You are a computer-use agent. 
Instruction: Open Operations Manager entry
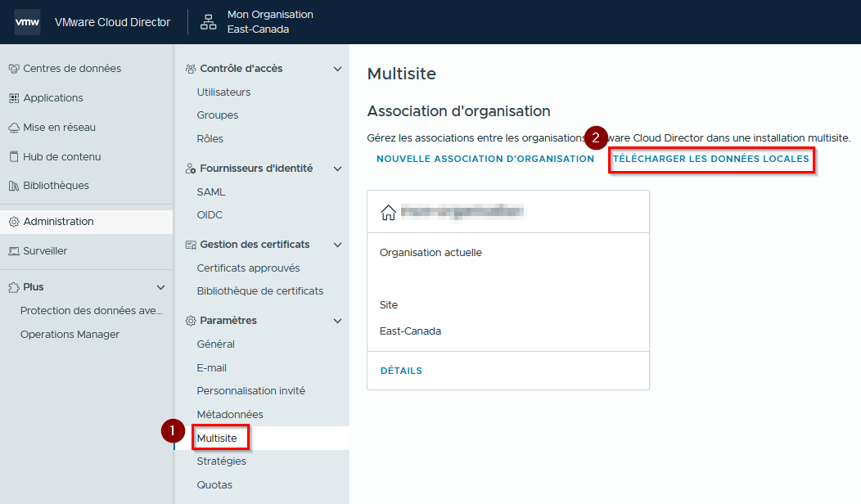tap(70, 335)
